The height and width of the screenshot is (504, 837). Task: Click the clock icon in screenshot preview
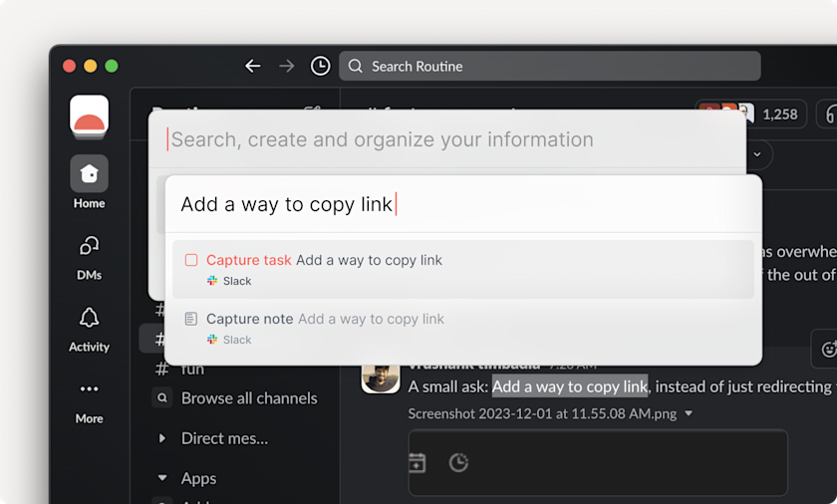point(458,462)
